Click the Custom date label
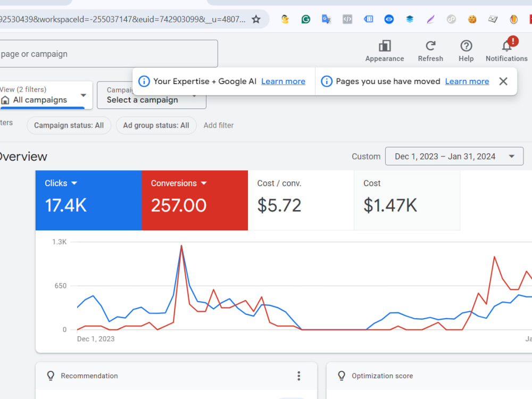This screenshot has height=399, width=532. point(366,156)
